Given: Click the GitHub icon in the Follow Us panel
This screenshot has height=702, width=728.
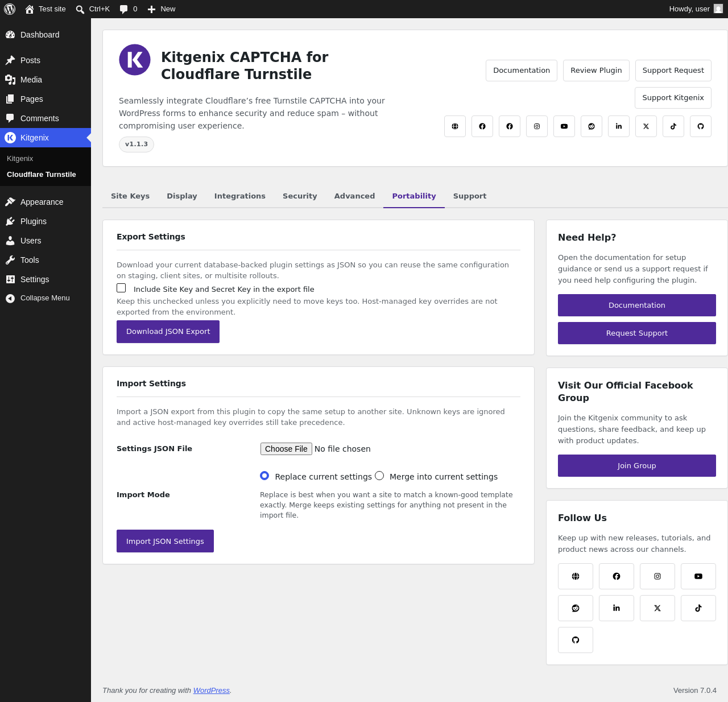Looking at the screenshot, I should 576,640.
